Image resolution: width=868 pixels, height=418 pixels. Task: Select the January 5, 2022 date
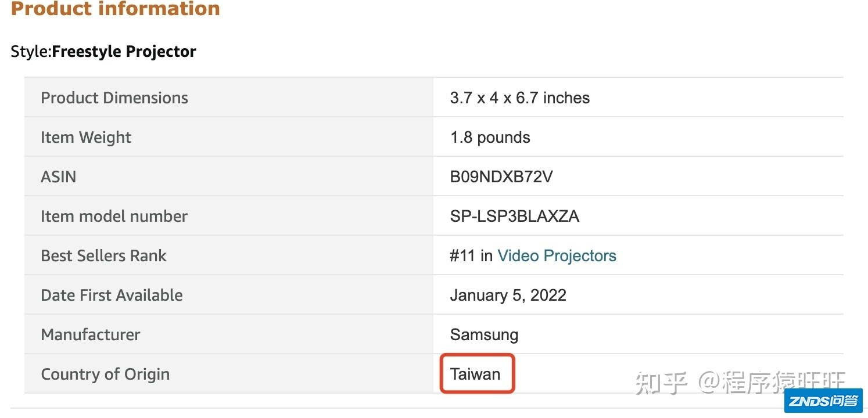(508, 296)
